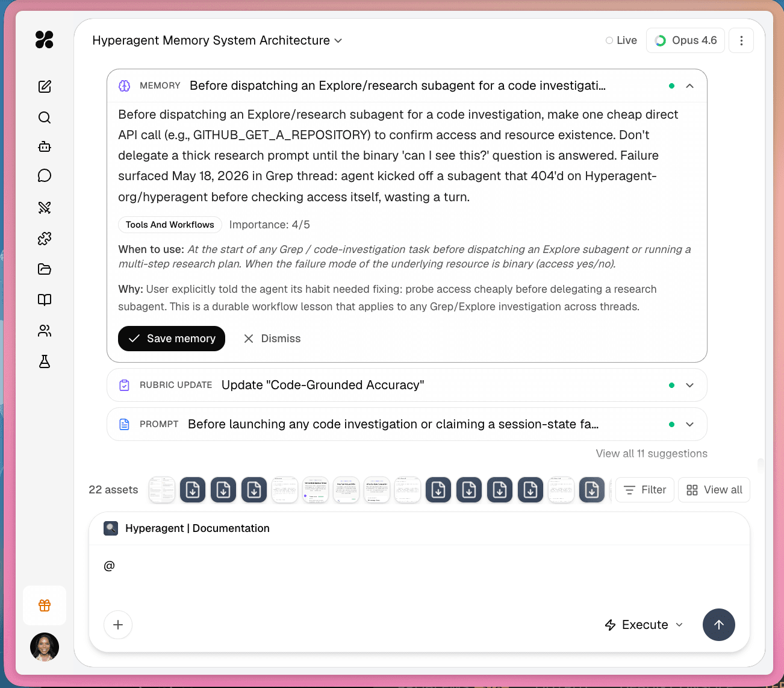This screenshot has width=784, height=688.
Task: Open the three-dot more options menu
Action: (x=741, y=40)
